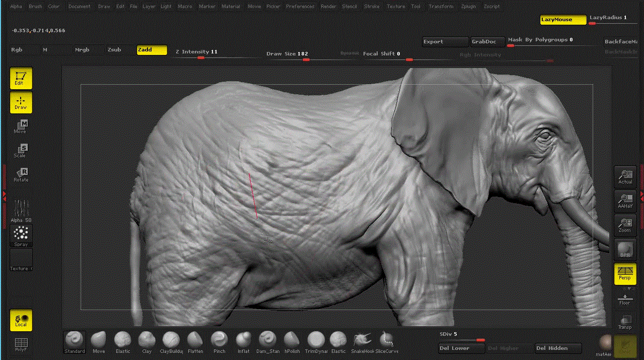The width and height of the screenshot is (644, 360).
Task: Open the Transform menu
Action: pos(441,7)
